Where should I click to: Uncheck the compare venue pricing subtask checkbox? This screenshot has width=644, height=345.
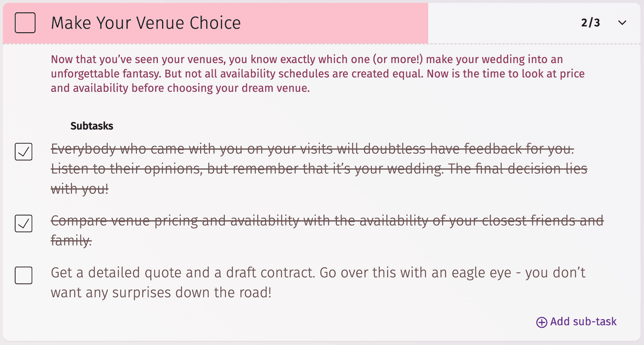[23, 224]
